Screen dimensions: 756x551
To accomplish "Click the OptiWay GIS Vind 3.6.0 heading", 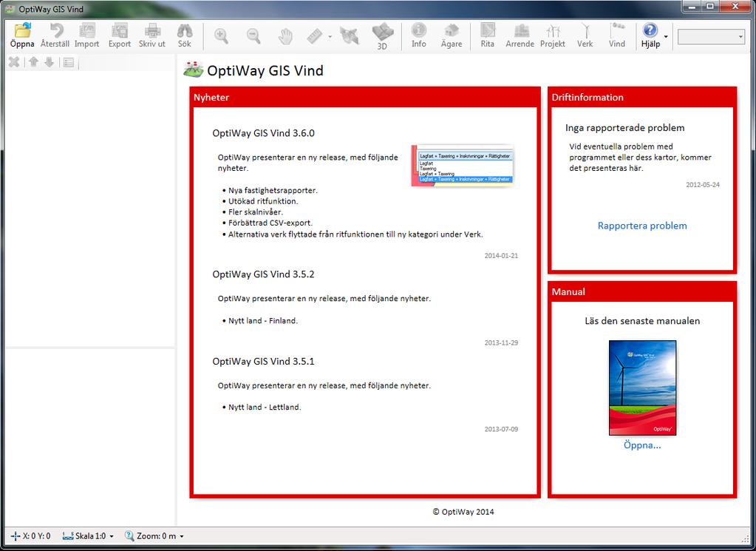I will point(263,133).
